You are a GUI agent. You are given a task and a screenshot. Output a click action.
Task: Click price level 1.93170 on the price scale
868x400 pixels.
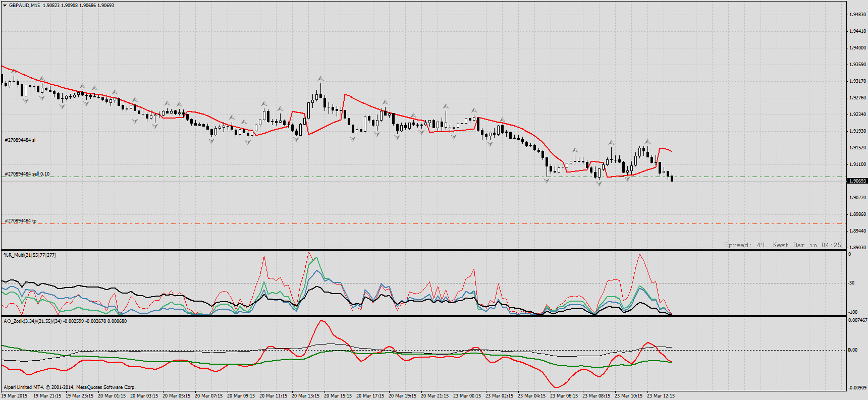coord(857,81)
